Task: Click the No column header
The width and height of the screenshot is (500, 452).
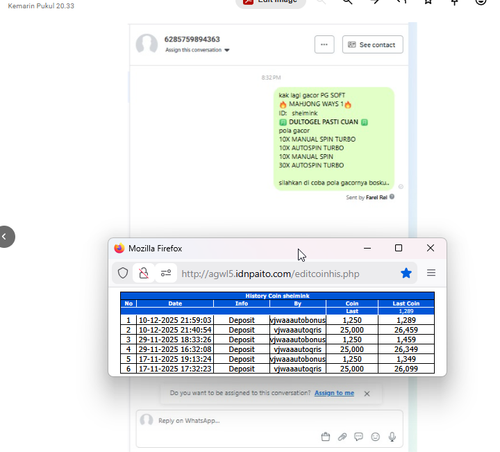Action: tap(129, 303)
